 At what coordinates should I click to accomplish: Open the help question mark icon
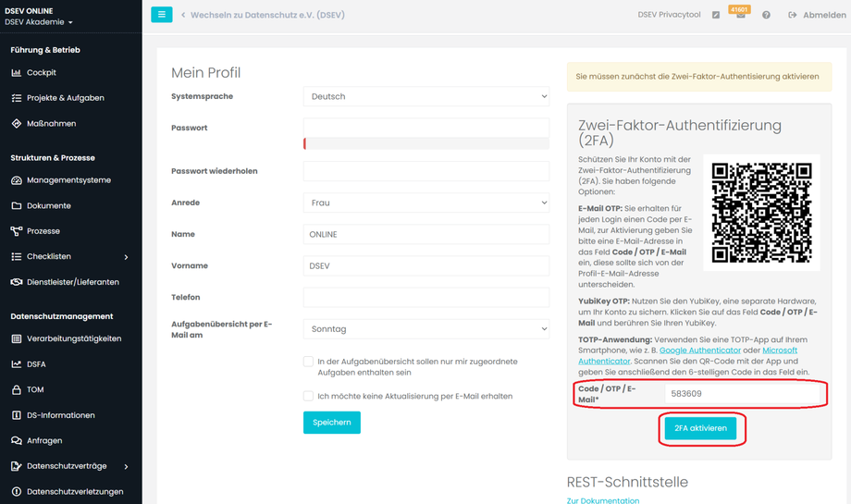766,15
